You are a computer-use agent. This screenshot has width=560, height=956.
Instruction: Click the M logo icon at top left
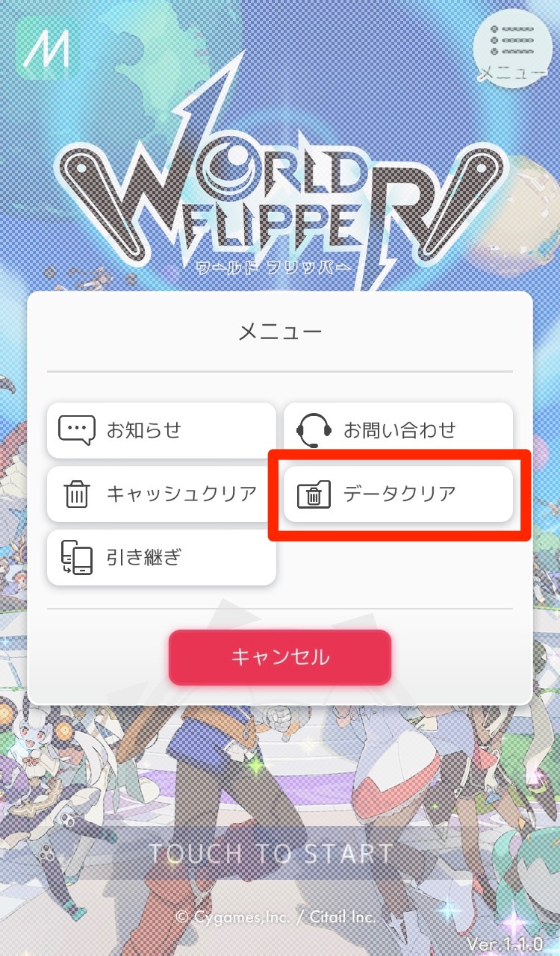coord(45,49)
